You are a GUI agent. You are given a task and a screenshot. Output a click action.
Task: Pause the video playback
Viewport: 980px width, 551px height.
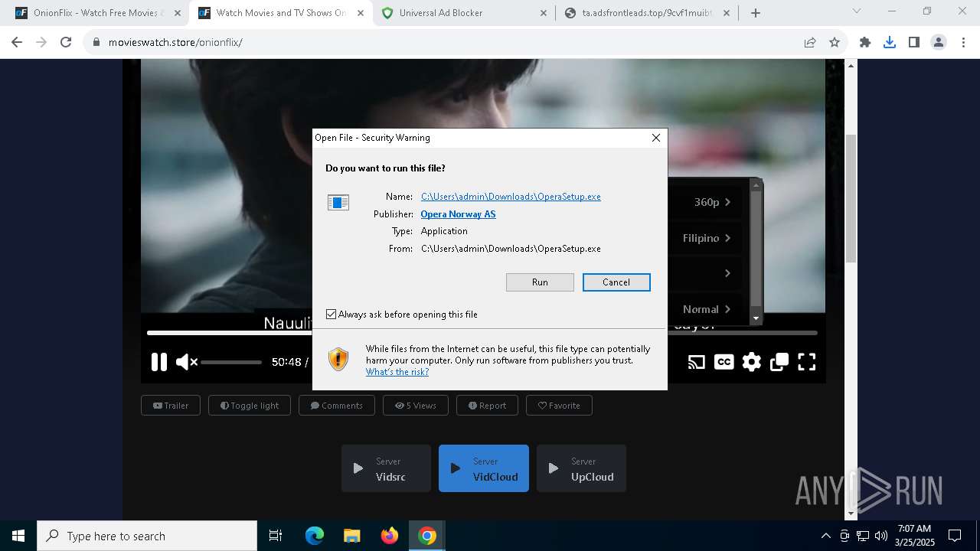coord(159,362)
